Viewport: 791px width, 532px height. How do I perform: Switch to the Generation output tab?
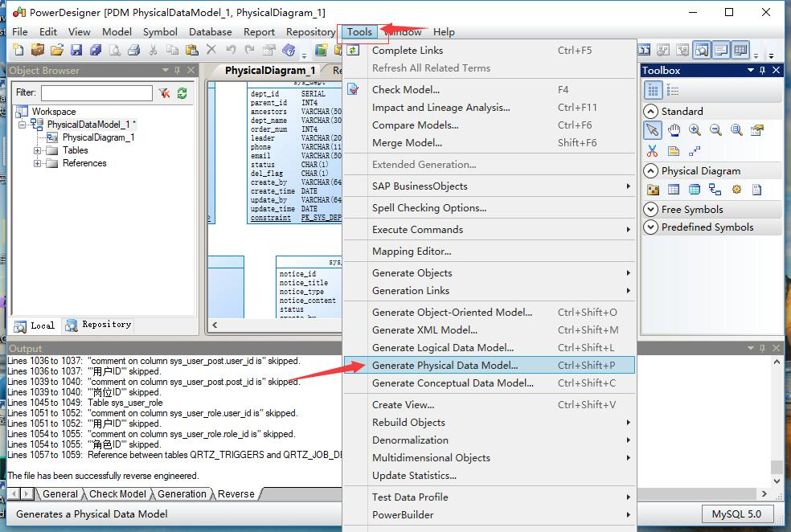[x=182, y=493]
